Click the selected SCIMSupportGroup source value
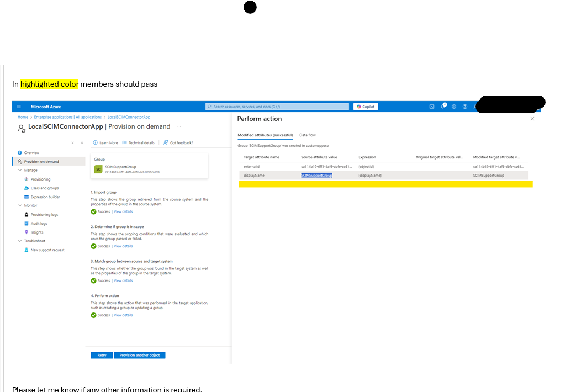The width and height of the screenshot is (571, 392). (316, 176)
